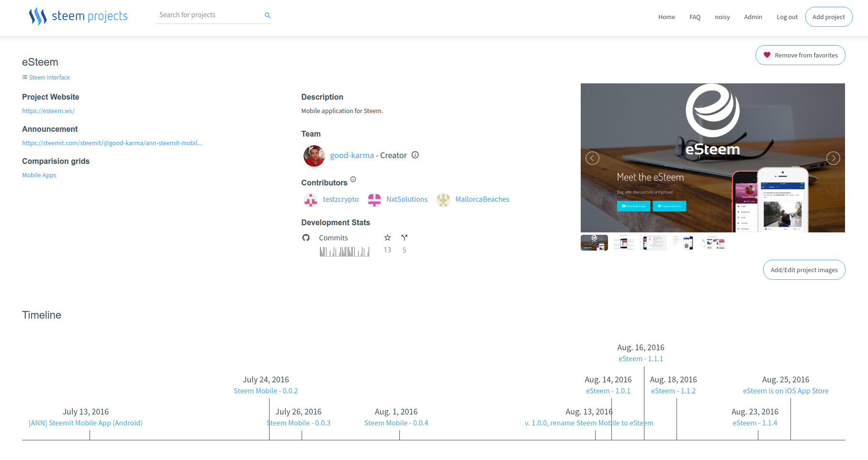
Task: Click the heart icon in favorites button
Action: (767, 55)
